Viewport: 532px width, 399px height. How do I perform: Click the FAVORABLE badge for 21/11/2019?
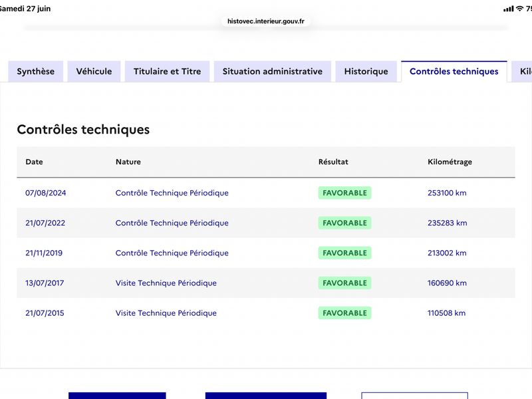click(x=344, y=253)
